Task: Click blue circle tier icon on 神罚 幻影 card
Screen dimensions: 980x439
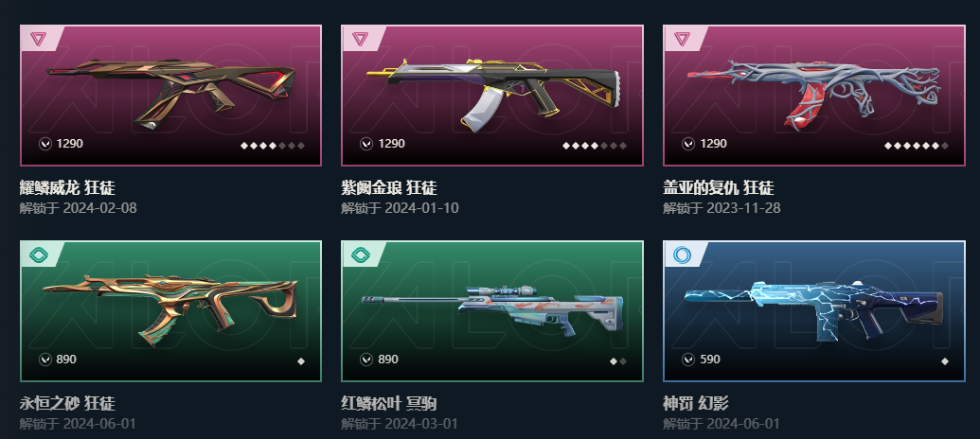Action: click(683, 255)
